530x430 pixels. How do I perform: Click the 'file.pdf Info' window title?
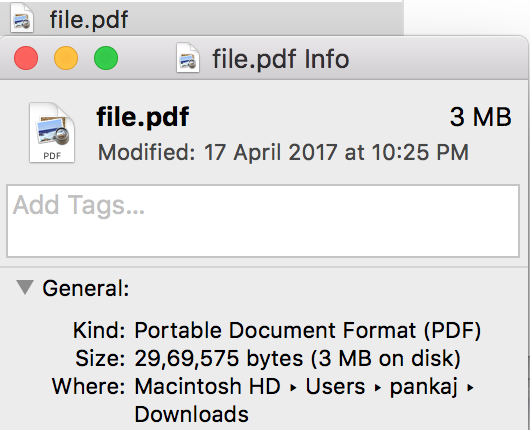click(281, 59)
